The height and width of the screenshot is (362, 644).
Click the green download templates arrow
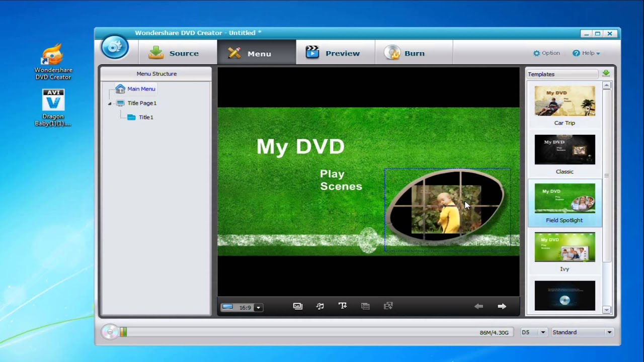pos(606,73)
